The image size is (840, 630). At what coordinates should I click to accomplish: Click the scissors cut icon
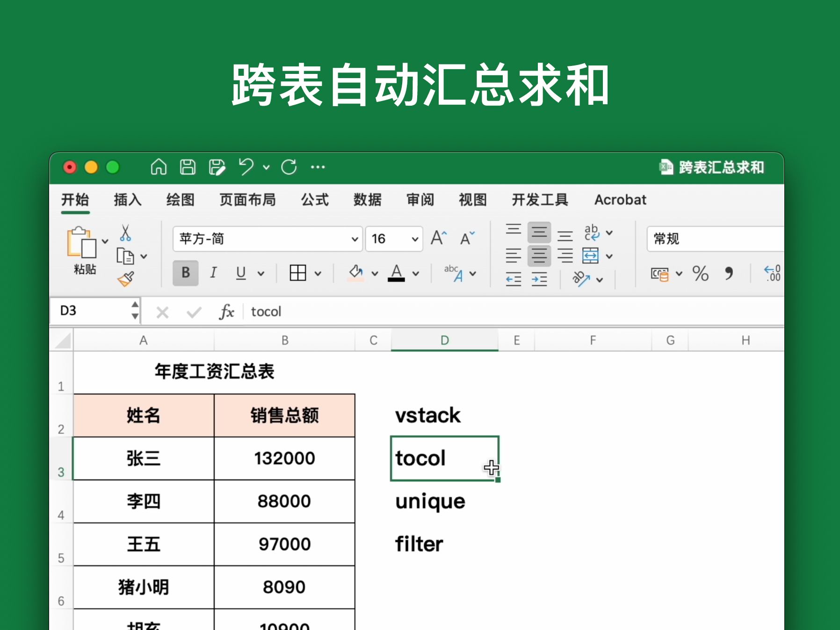[125, 233]
